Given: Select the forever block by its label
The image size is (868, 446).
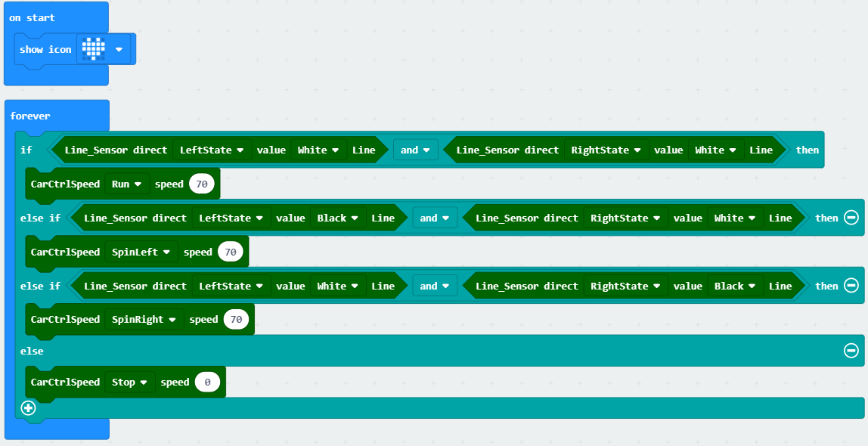Looking at the screenshot, I should click(x=30, y=116).
